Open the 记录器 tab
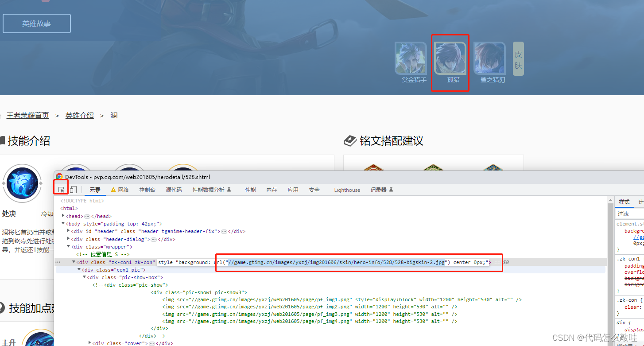 (382, 190)
